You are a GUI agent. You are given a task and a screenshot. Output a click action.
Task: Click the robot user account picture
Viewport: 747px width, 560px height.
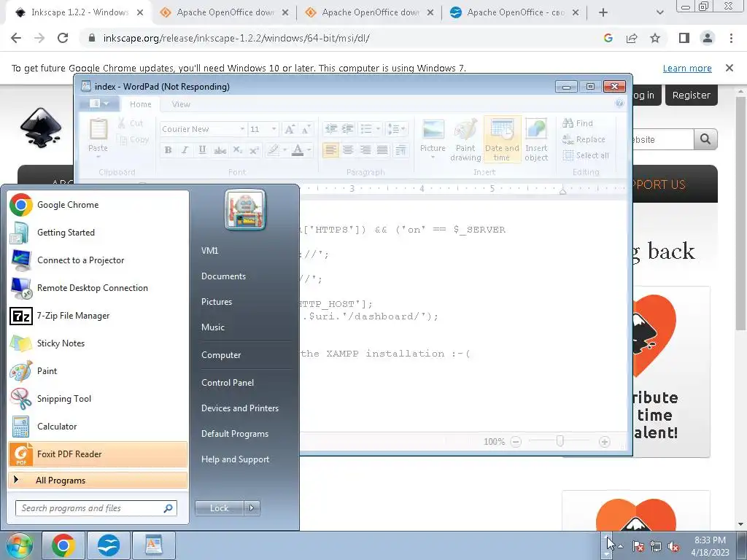[x=245, y=209]
